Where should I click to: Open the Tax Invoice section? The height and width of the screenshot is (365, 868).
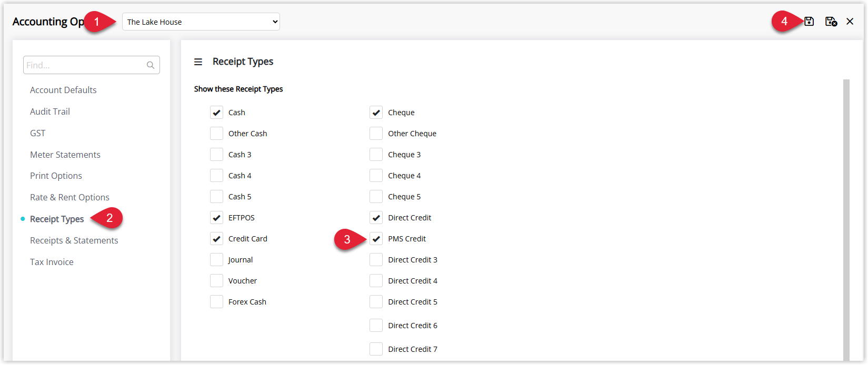(x=52, y=262)
